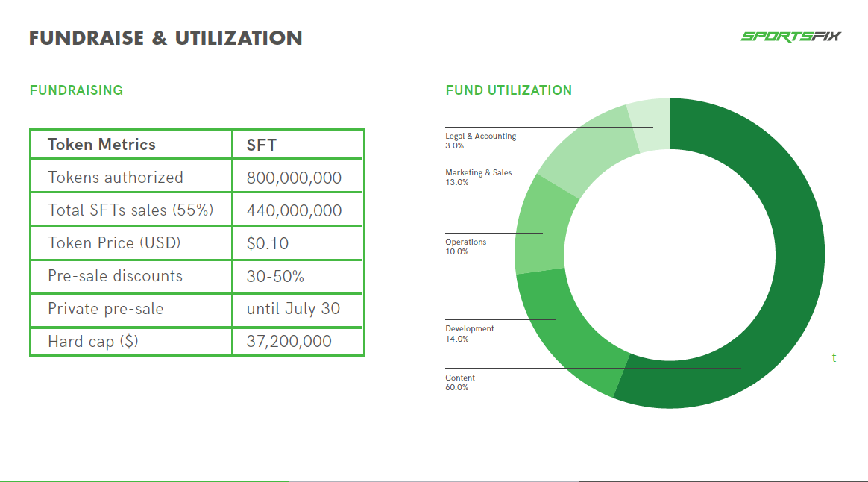This screenshot has height=482, width=868.
Task: Select the 800,000,000 tokens authorized cell
Action: tap(298, 178)
